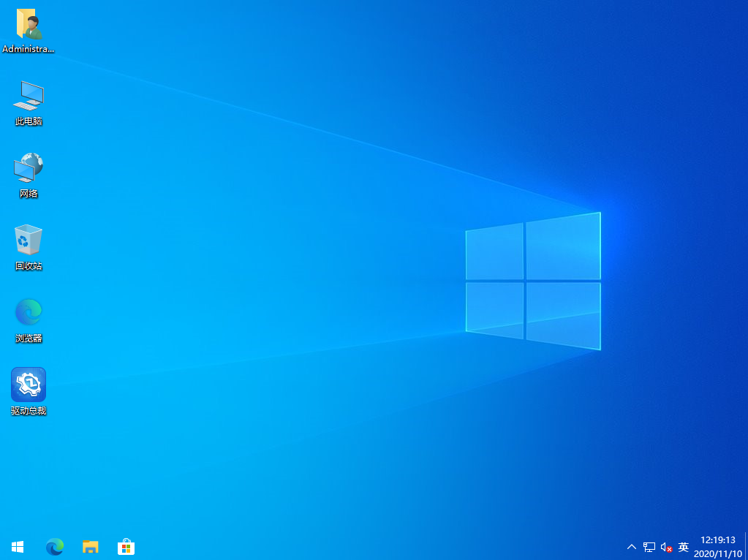Open File Explorer from the taskbar

pos(90,547)
